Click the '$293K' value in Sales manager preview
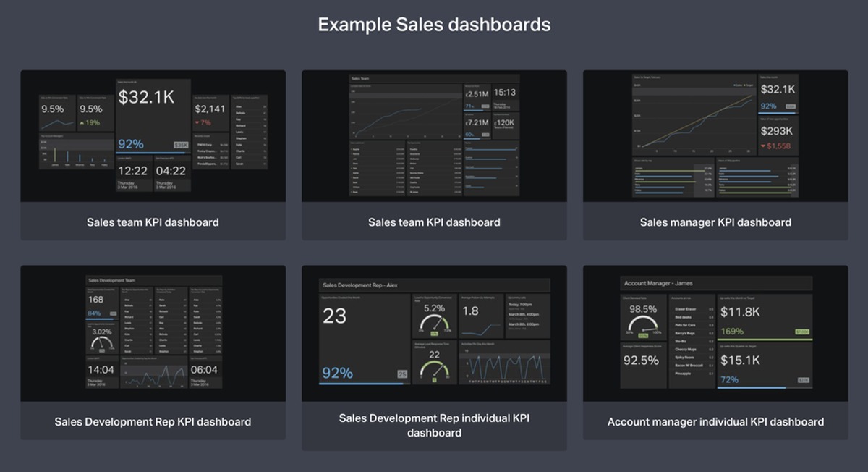Image resolution: width=868 pixels, height=472 pixels. pyautogui.click(x=777, y=131)
